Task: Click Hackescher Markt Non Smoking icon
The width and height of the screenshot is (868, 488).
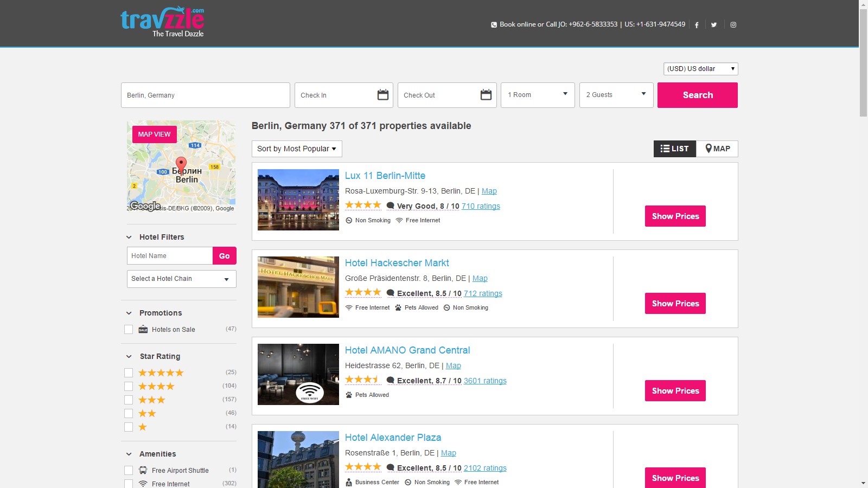Action: [x=447, y=308]
